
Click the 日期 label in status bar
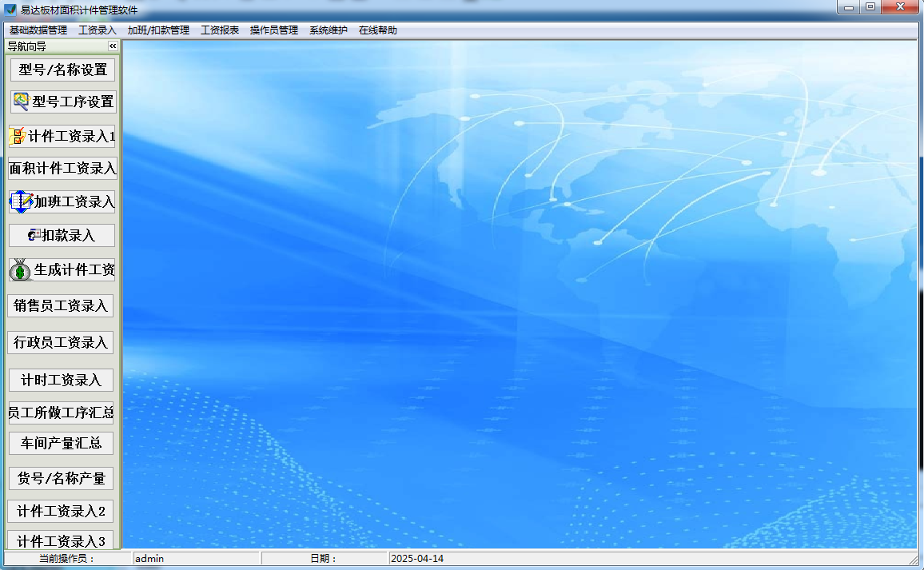click(324, 558)
